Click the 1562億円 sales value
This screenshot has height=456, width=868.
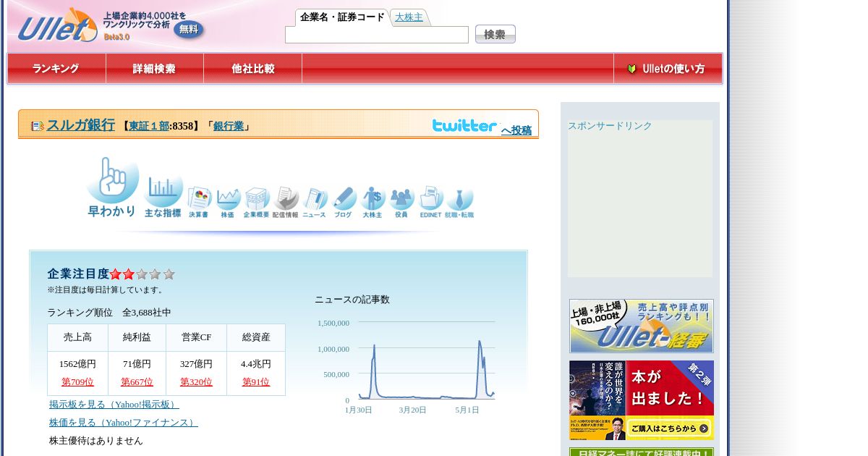(x=77, y=364)
